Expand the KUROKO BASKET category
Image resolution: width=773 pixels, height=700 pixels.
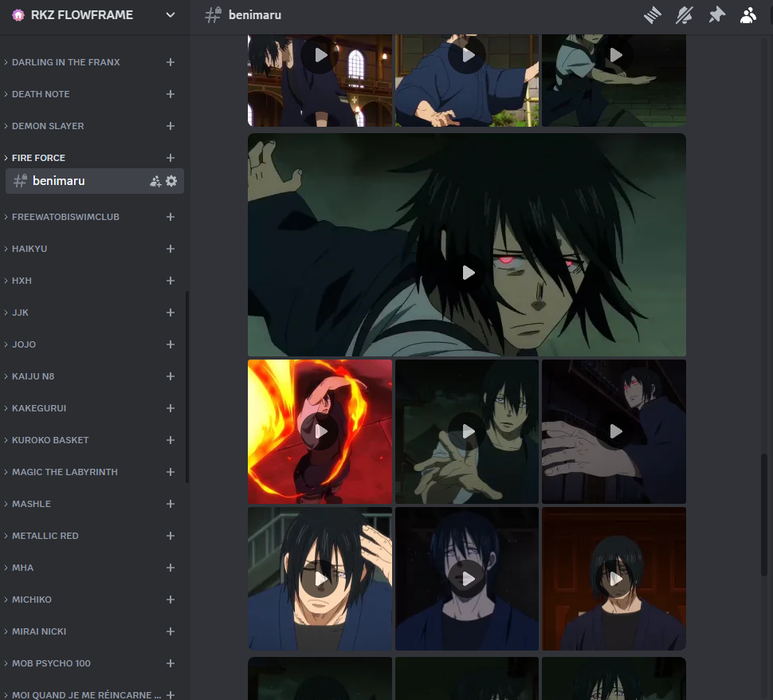pos(46,440)
